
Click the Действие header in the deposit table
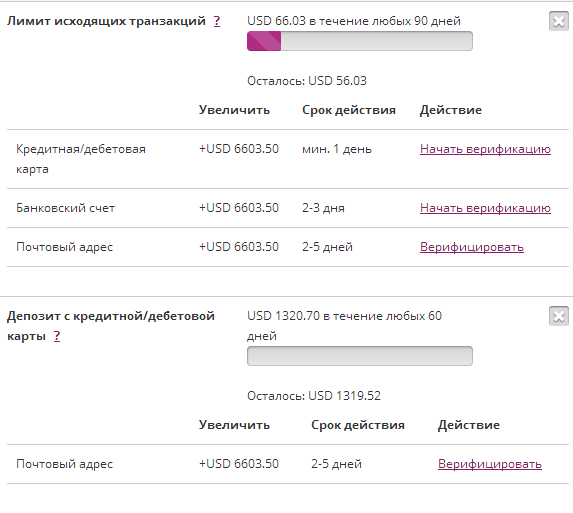point(469,425)
